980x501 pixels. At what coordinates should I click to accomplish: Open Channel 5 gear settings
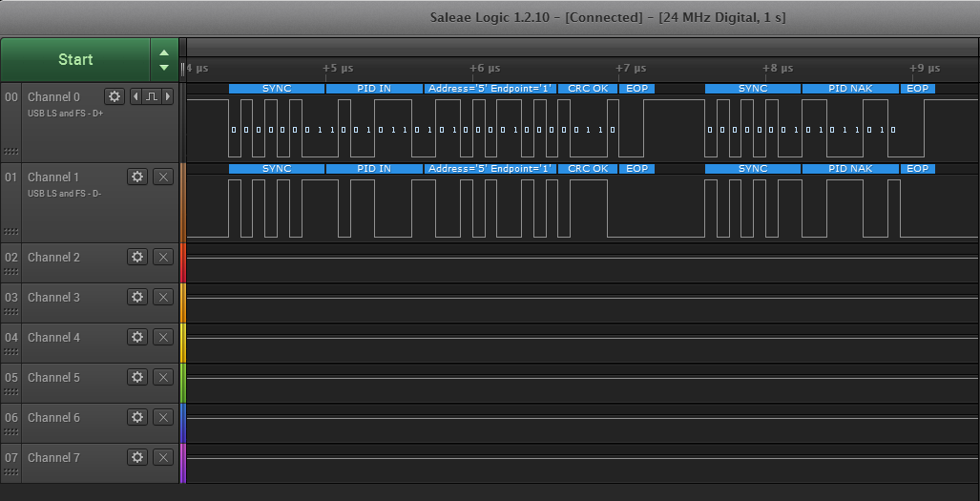click(x=137, y=377)
